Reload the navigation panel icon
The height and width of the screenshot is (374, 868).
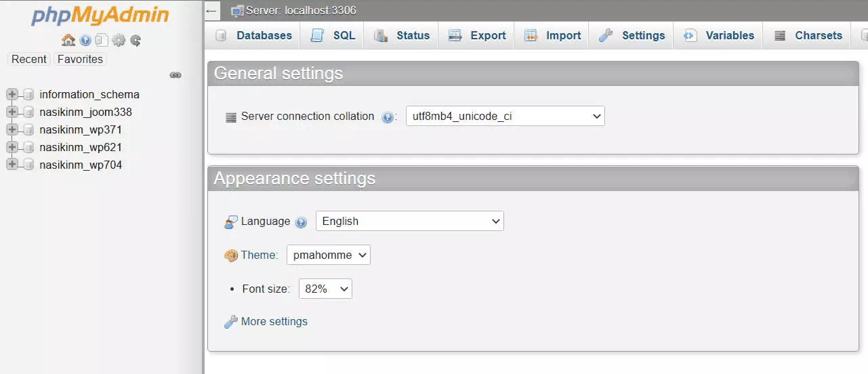[x=136, y=40]
